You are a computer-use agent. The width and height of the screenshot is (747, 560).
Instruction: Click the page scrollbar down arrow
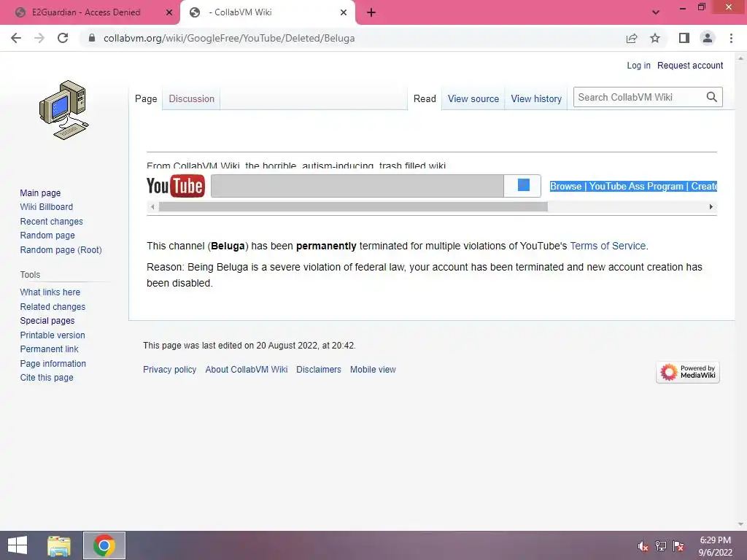coord(740,524)
